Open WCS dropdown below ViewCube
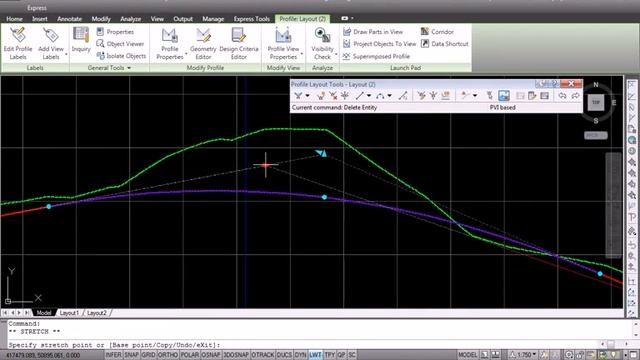This screenshot has width=640, height=360. coord(596,135)
